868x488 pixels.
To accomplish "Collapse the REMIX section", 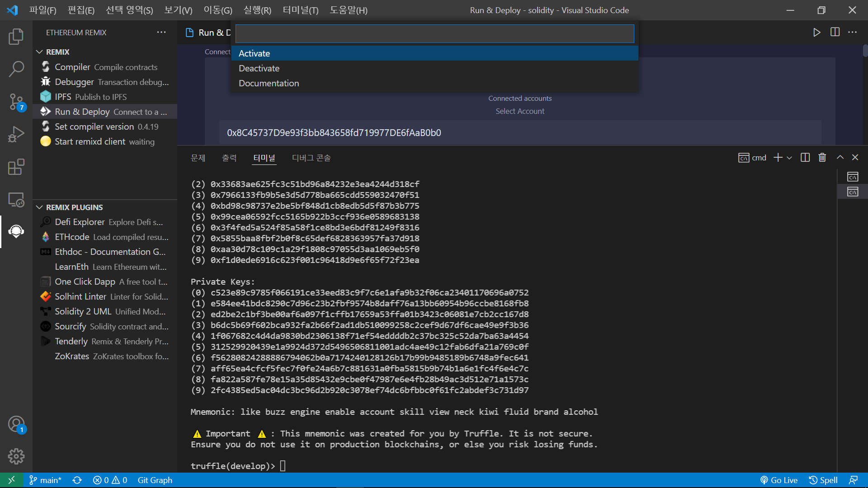I will click(40, 52).
